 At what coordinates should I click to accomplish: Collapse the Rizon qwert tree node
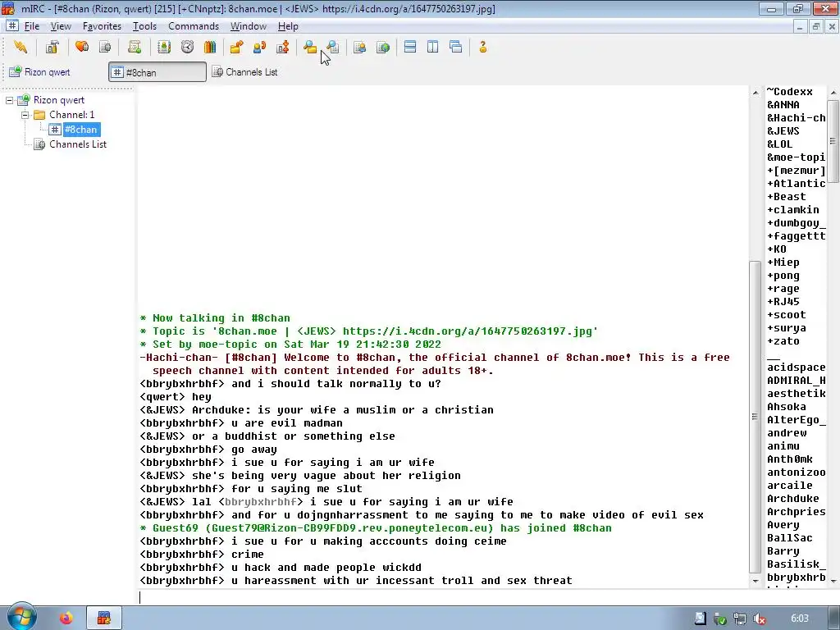pyautogui.click(x=9, y=100)
